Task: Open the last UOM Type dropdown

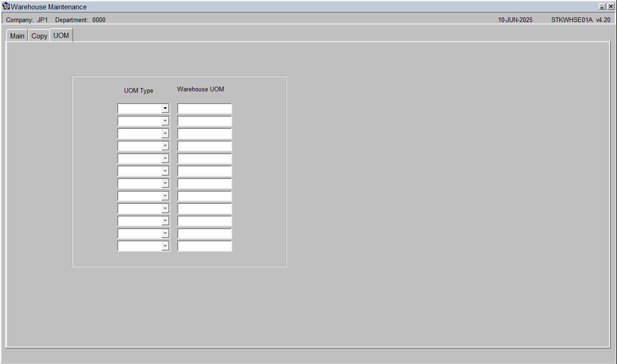Action: (165, 246)
